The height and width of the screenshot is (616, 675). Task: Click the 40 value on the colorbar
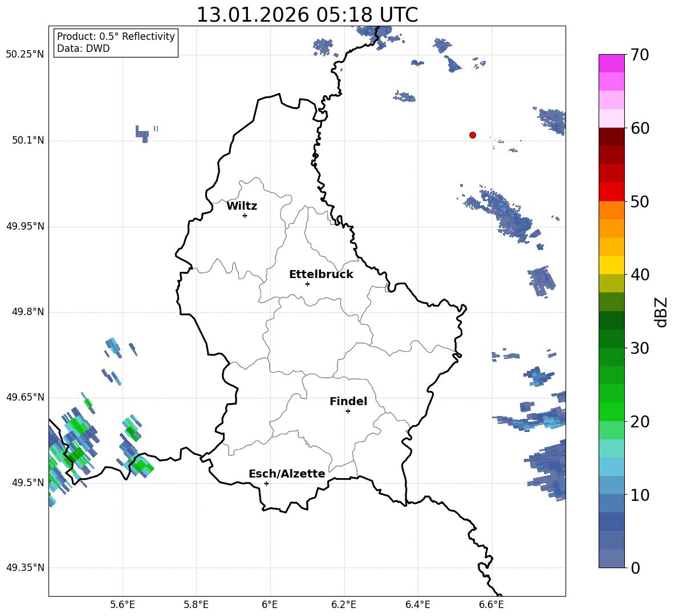(640, 275)
